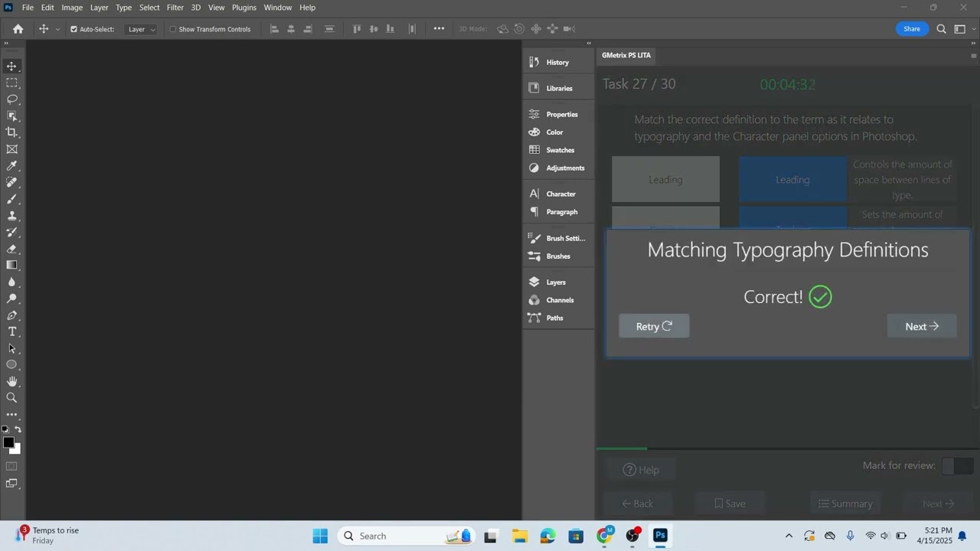The height and width of the screenshot is (551, 980).
Task: Select the Zoom tool
Action: click(x=11, y=398)
